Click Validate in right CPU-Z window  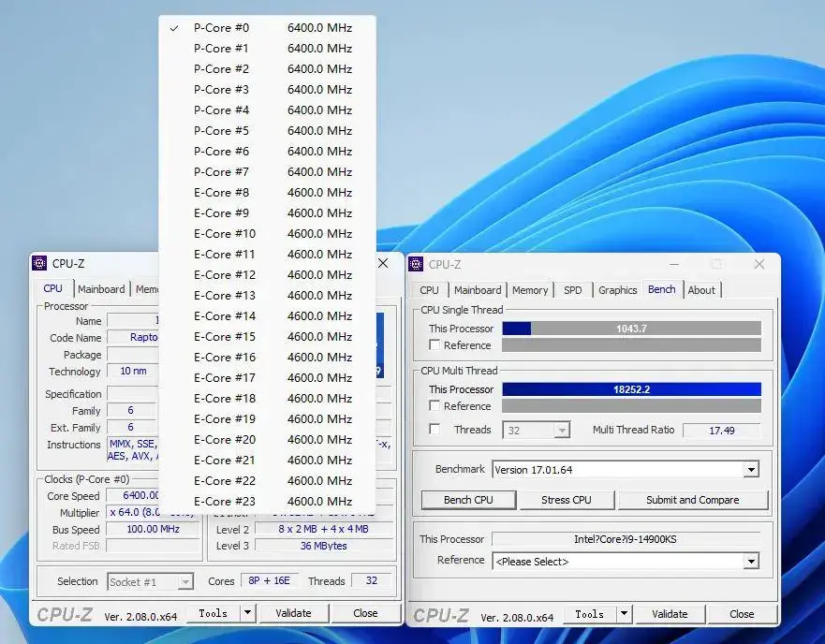point(670,613)
